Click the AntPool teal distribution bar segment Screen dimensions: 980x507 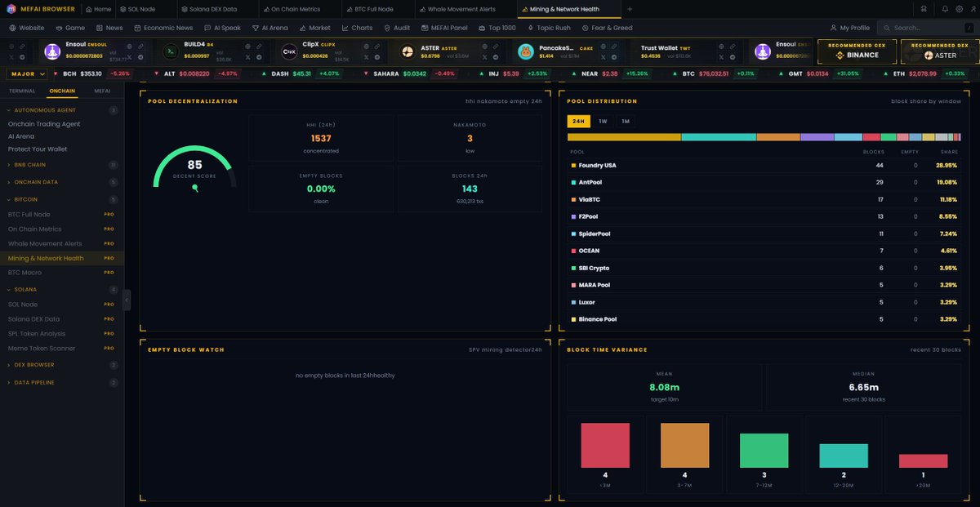point(719,137)
